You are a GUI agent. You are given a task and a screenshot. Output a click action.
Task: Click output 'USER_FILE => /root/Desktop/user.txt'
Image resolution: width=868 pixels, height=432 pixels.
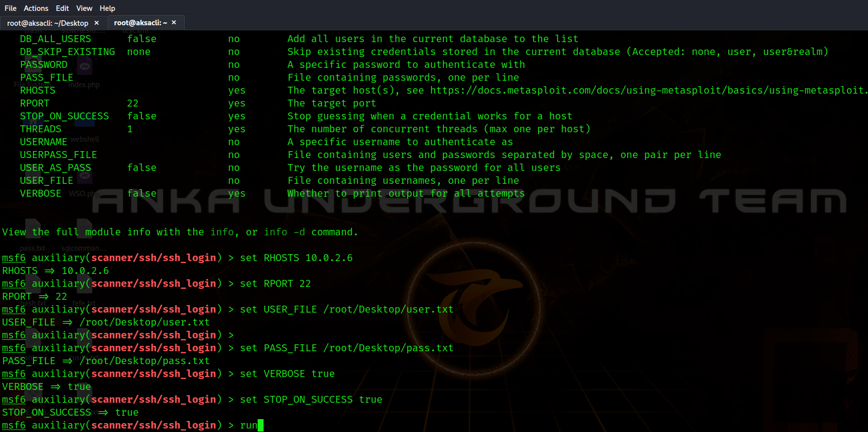(106, 322)
